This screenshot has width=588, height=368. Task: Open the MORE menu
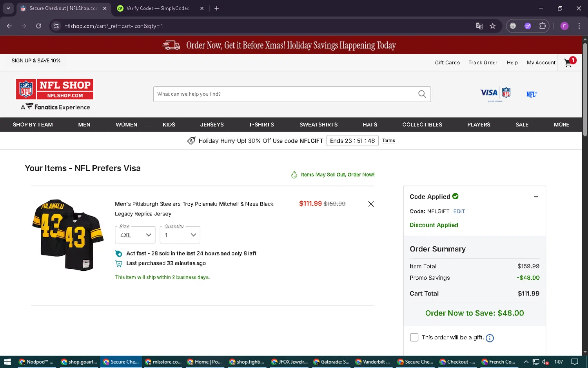coord(561,125)
